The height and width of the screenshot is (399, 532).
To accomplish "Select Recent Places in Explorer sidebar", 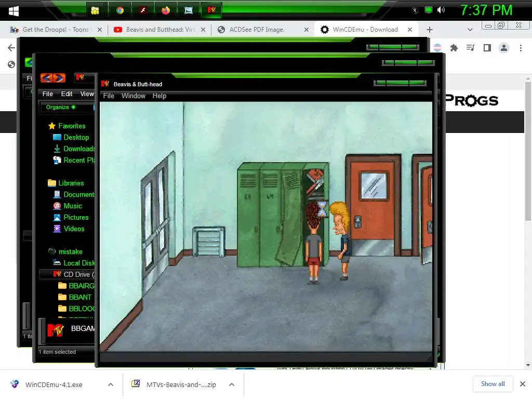I will [x=74, y=160].
